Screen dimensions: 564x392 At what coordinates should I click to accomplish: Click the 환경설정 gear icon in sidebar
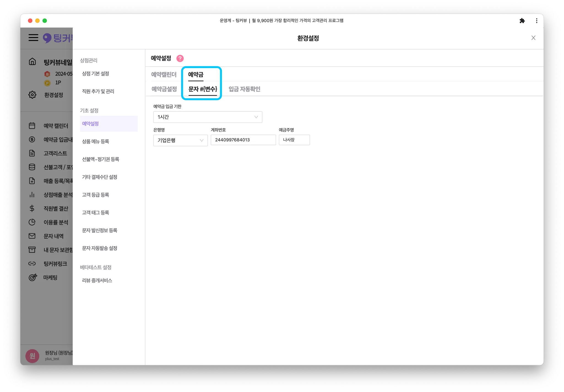(32, 95)
